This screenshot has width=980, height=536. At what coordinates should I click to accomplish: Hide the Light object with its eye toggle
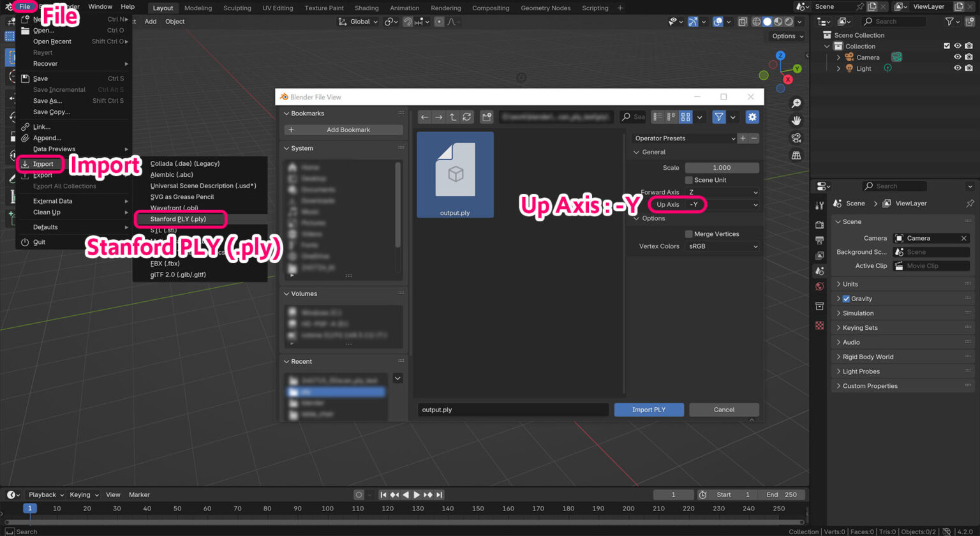click(x=957, y=68)
